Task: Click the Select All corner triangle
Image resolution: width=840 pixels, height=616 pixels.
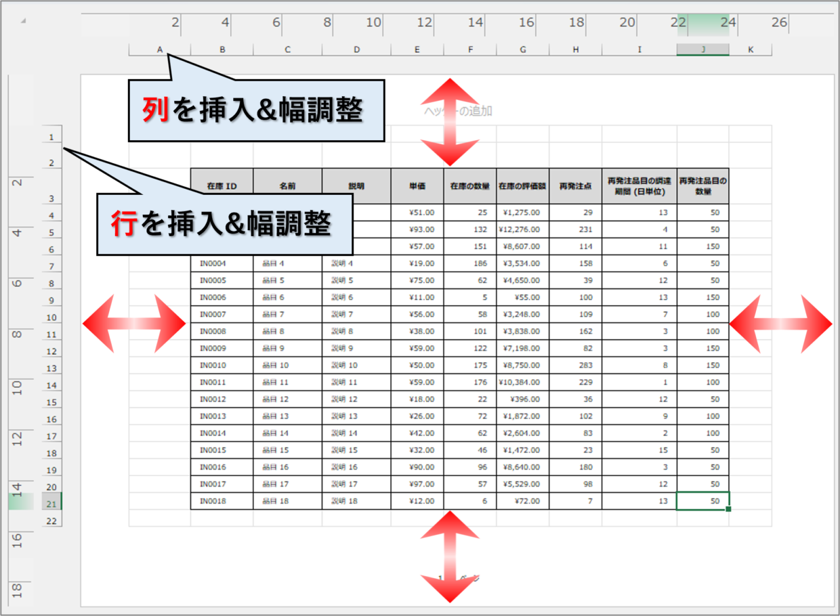Action: (x=24, y=21)
